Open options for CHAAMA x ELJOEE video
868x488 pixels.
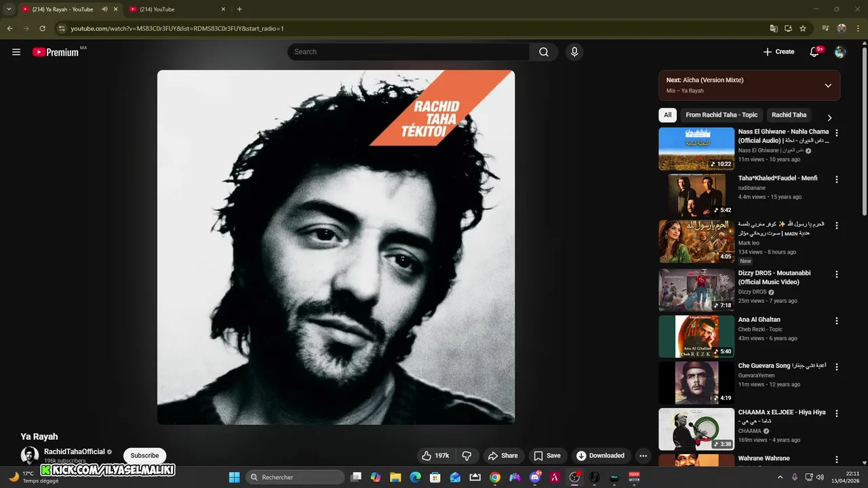click(x=836, y=413)
